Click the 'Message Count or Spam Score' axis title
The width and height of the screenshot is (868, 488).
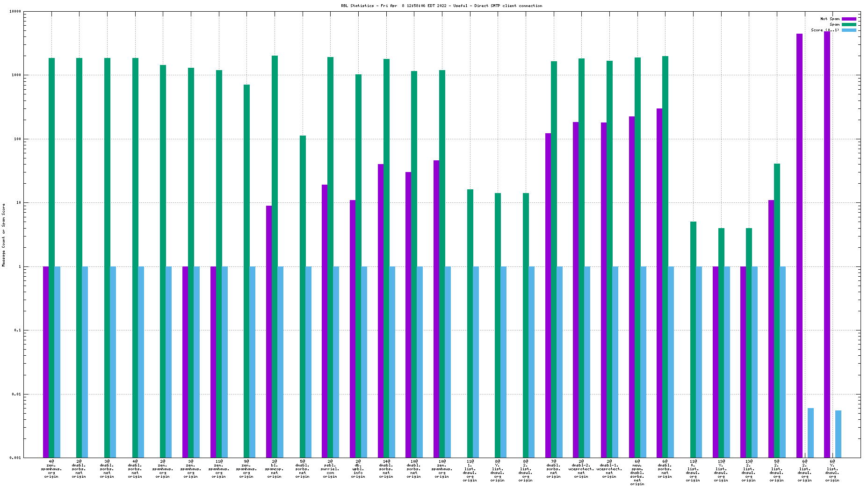point(4,235)
